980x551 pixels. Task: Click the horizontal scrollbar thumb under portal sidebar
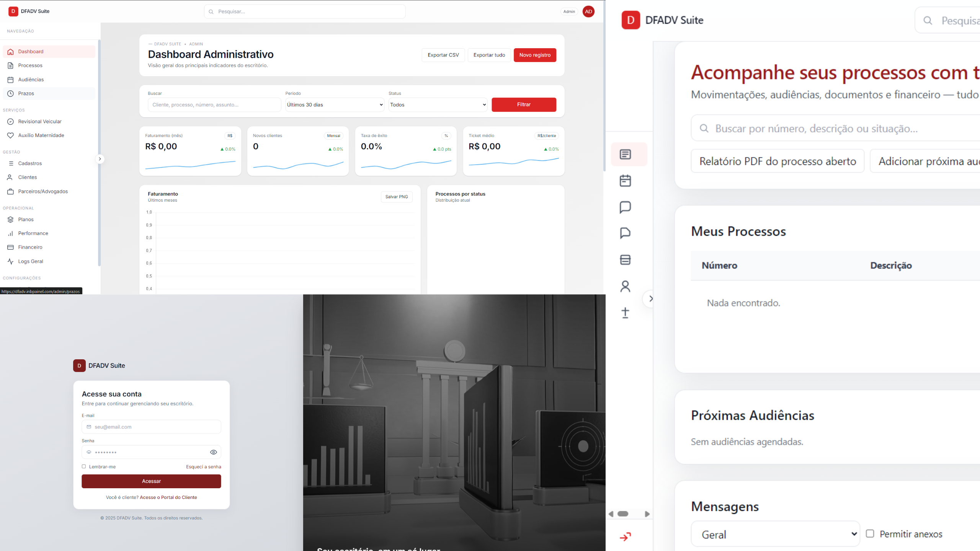(623, 514)
